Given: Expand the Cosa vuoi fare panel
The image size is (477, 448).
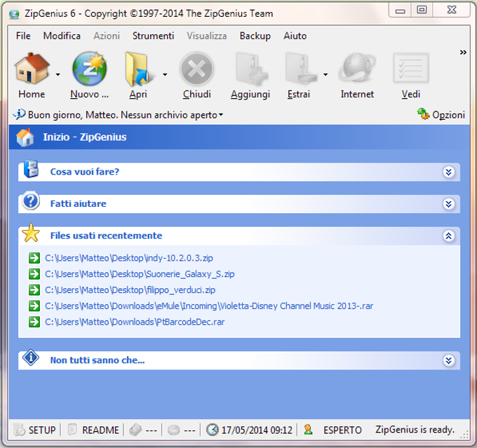Looking at the screenshot, I should (x=448, y=172).
